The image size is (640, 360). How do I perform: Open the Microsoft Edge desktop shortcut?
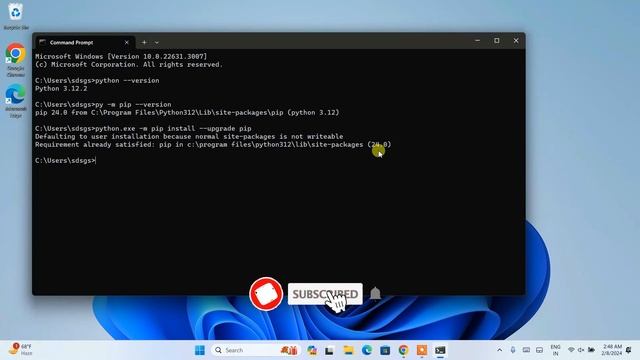point(16,101)
